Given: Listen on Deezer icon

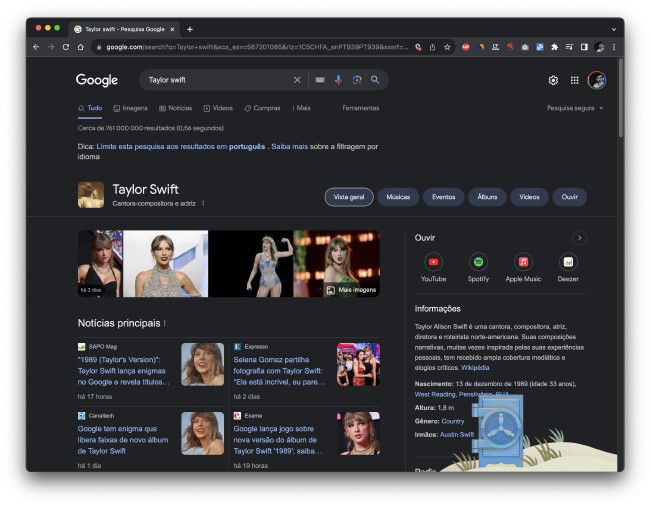Looking at the screenshot, I should 568,262.
